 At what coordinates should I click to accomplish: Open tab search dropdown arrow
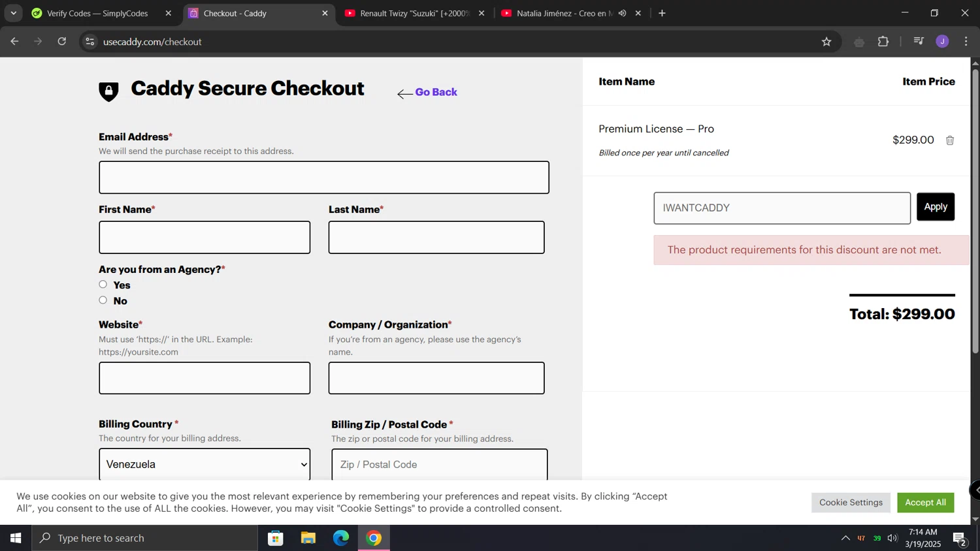click(x=13, y=13)
